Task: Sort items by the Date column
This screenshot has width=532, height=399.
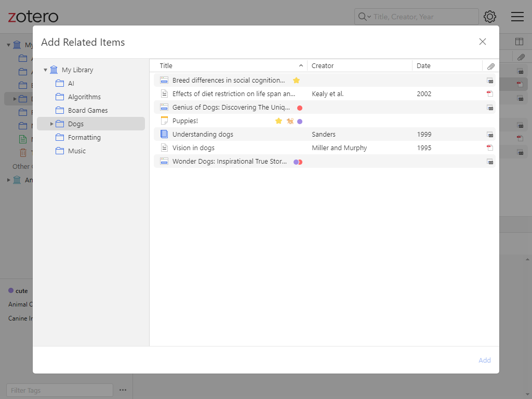Action: (x=447, y=66)
